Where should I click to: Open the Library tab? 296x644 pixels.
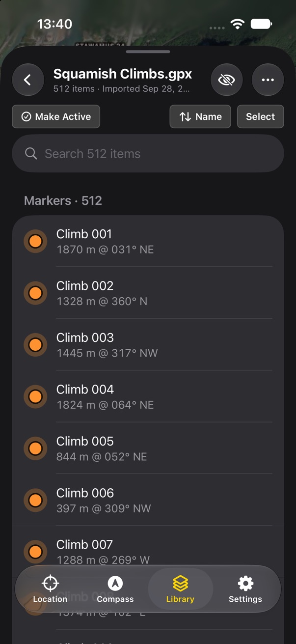pyautogui.click(x=180, y=589)
